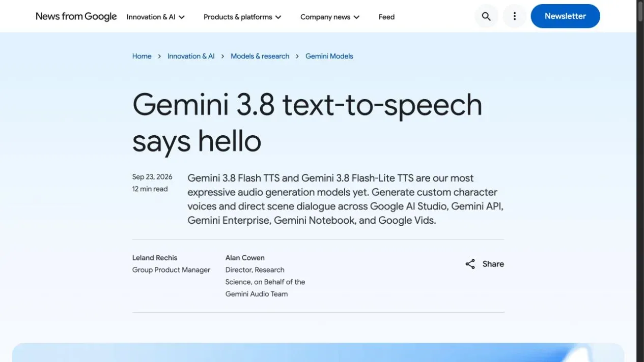Screen dimensions: 644x362
Task: Open the search magnifier icon
Action: coord(486,16)
